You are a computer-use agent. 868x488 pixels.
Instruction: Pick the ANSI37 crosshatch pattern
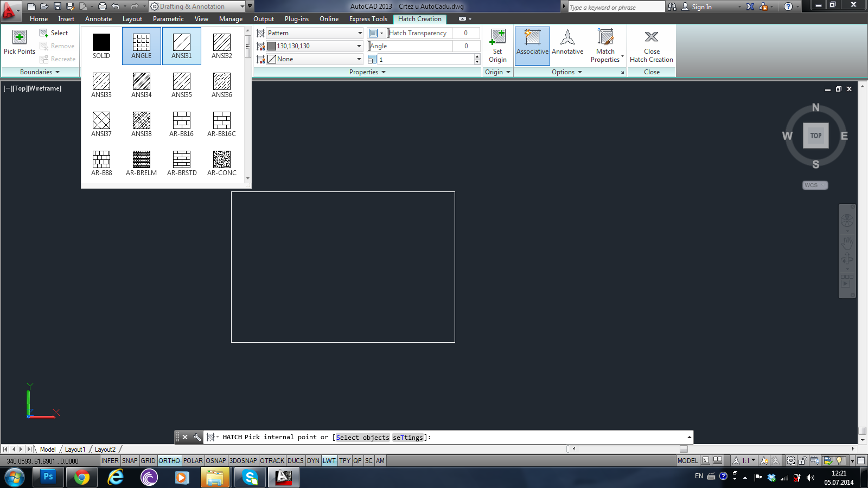(101, 120)
